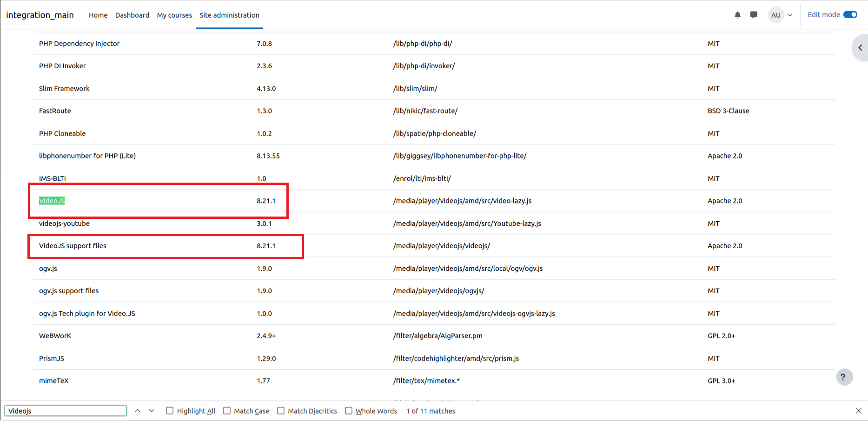Click the videojs-youtube library name
The height and width of the screenshot is (421, 868).
click(64, 224)
